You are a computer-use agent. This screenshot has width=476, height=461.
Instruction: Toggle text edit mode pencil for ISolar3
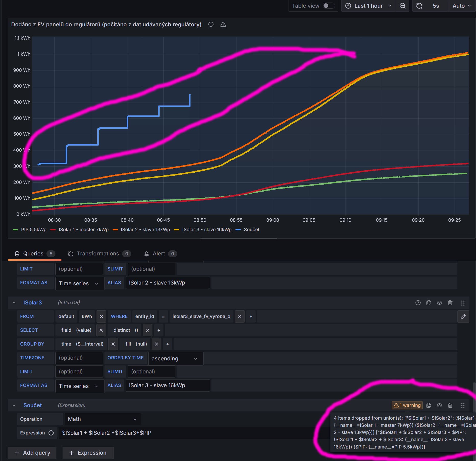coord(463,316)
